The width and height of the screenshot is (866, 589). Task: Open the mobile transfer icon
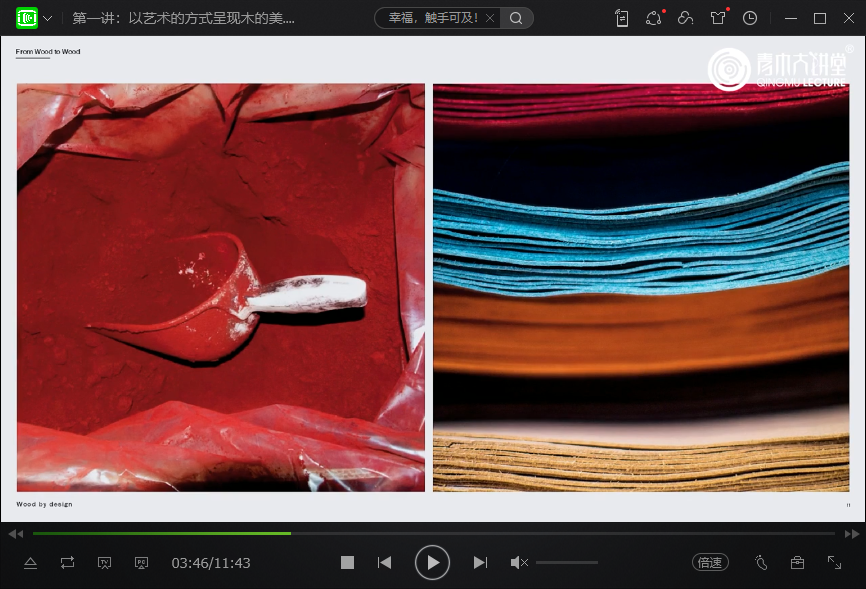[622, 18]
